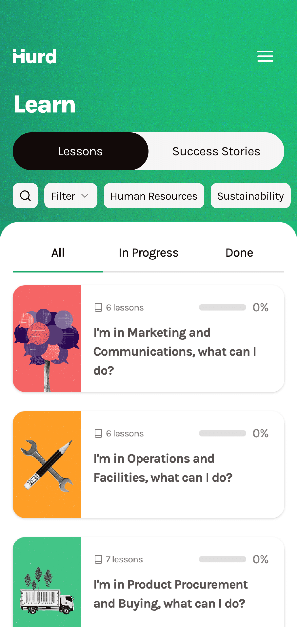Expand the Filter dropdown
297x644 pixels.
71,195
